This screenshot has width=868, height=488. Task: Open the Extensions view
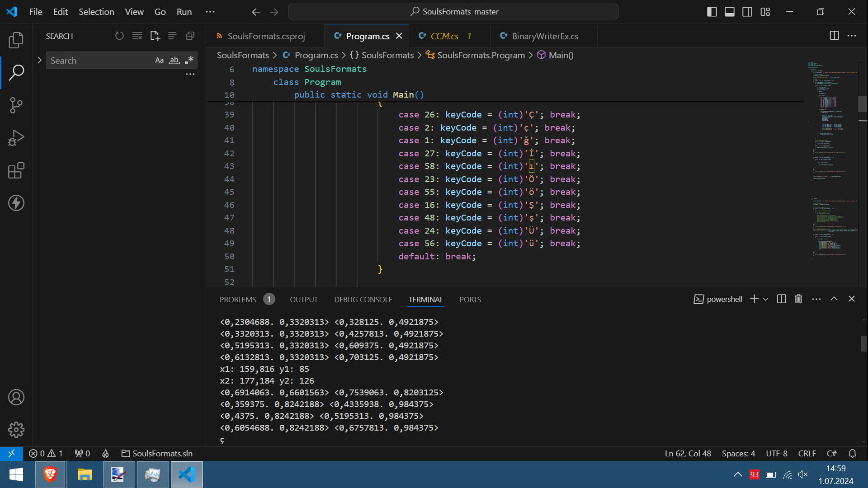coord(16,170)
